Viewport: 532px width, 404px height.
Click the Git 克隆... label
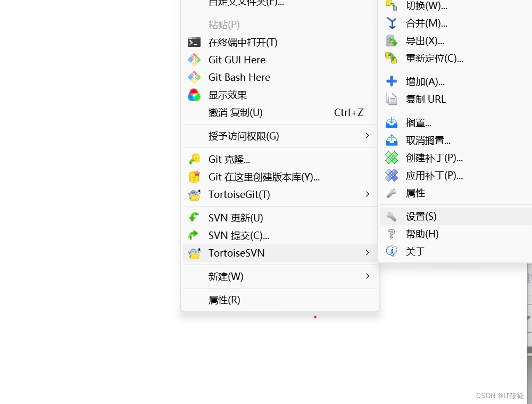point(229,160)
